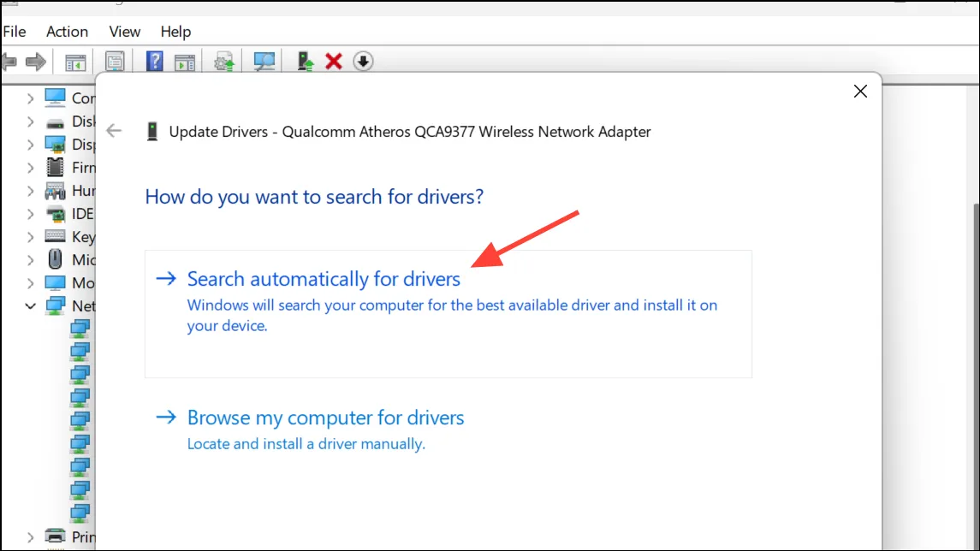This screenshot has height=551, width=980.
Task: Collapse the Network adapters tree node
Action: click(x=30, y=306)
